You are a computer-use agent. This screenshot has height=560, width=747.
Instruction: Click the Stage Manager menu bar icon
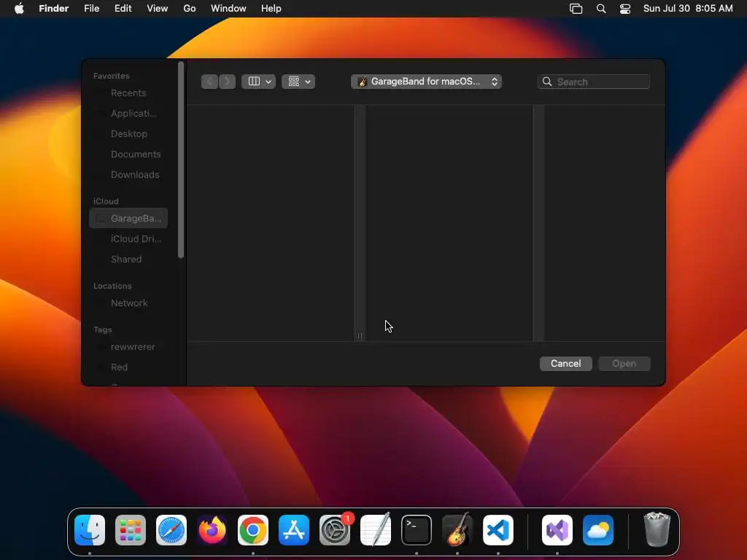click(x=576, y=9)
